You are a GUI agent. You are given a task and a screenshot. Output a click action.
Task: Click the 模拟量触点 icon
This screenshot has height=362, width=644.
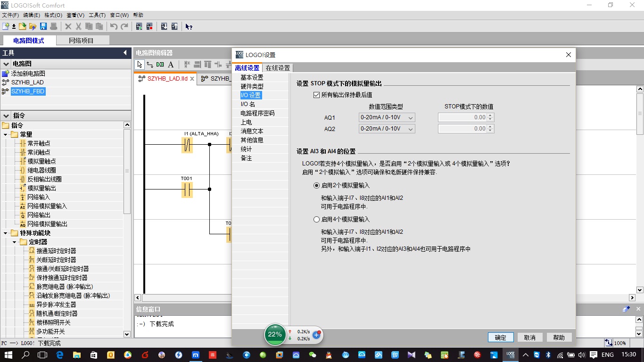23,161
